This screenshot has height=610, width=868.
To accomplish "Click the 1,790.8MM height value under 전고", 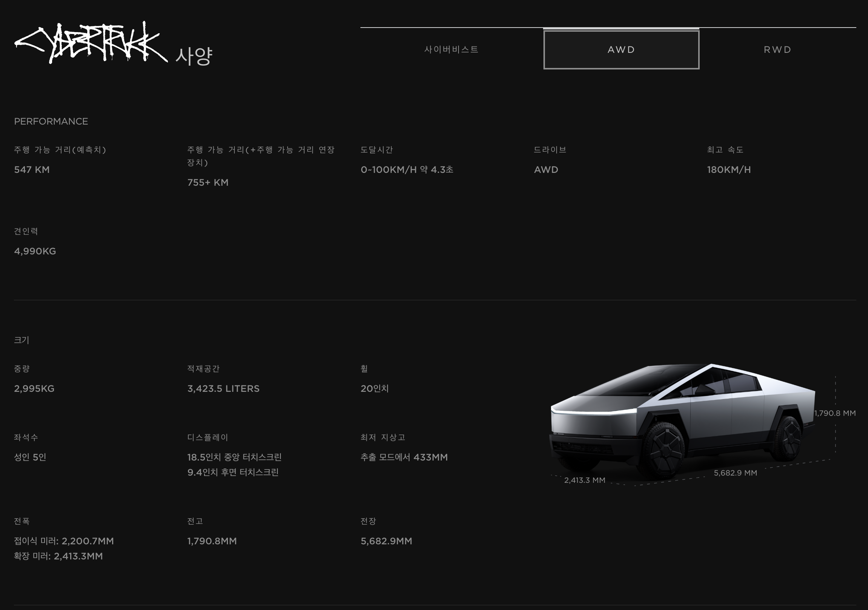I will click(212, 541).
